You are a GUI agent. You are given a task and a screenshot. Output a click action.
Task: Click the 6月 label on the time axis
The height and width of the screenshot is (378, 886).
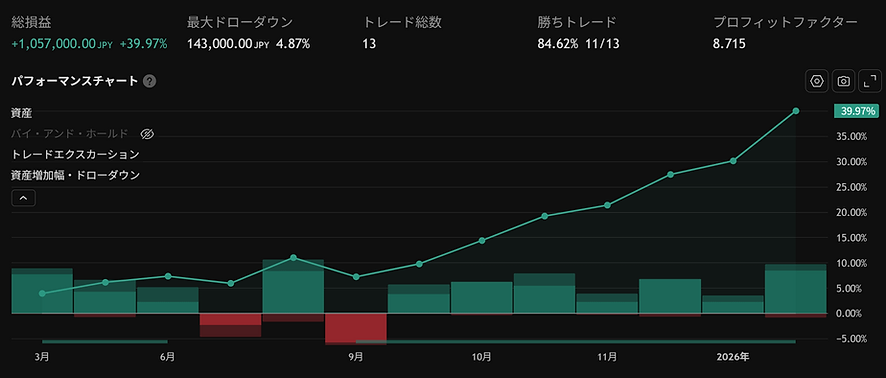(x=167, y=357)
